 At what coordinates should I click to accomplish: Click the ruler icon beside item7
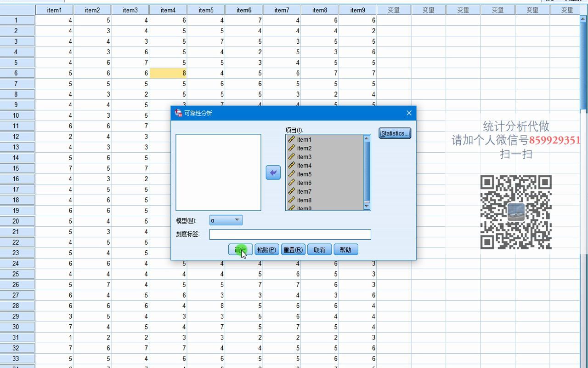click(x=291, y=191)
